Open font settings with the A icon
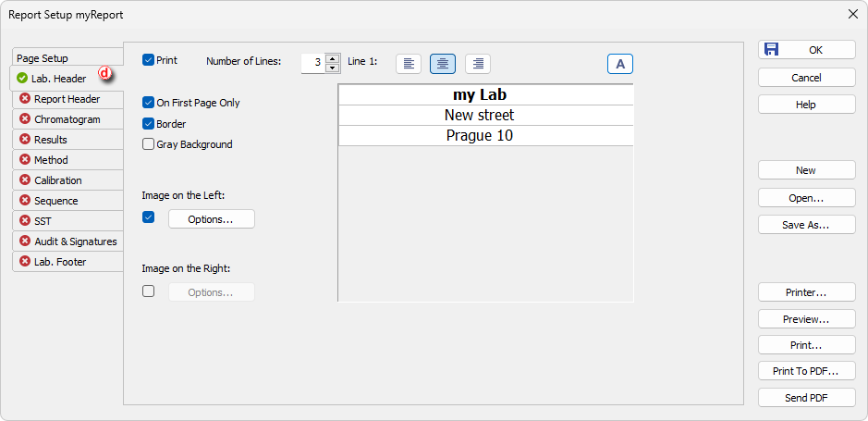The image size is (868, 421). [620, 64]
